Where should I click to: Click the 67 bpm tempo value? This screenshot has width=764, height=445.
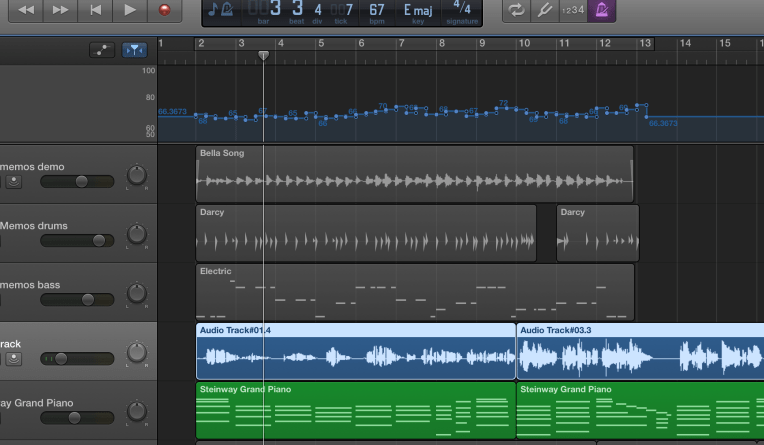click(x=377, y=11)
